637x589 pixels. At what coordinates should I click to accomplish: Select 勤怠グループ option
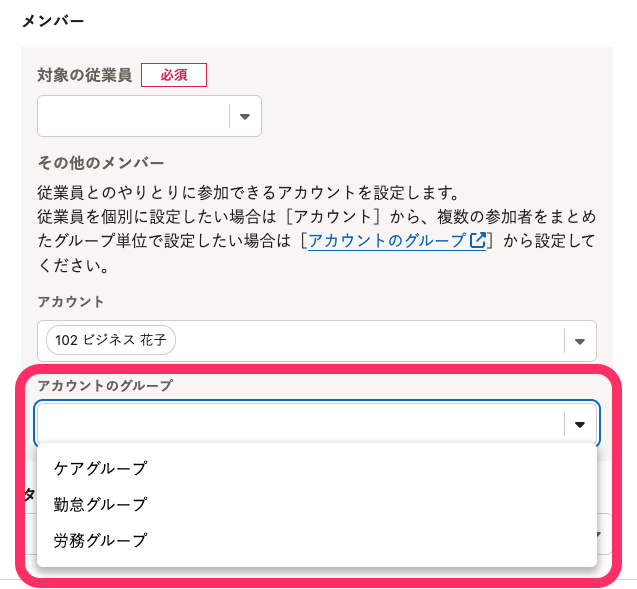[x=100, y=504]
